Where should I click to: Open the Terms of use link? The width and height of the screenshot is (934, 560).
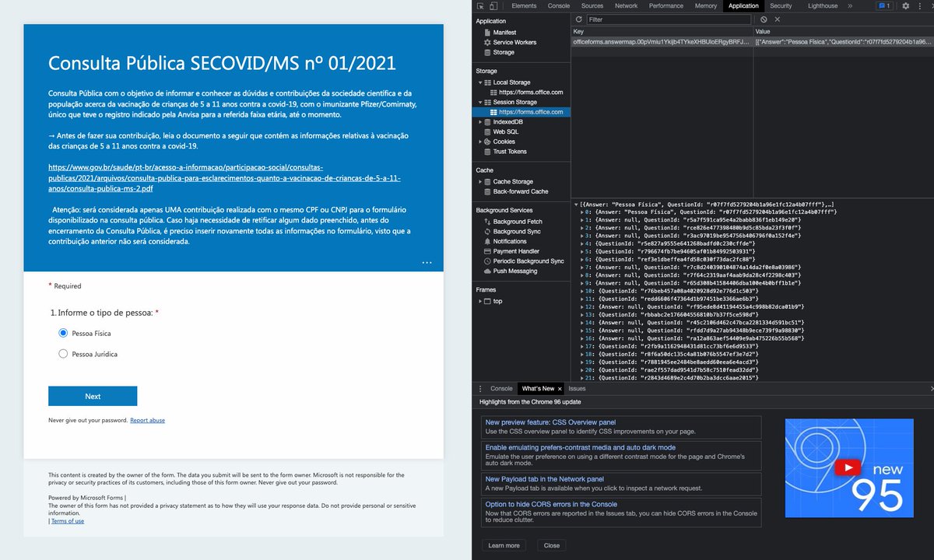coord(67,521)
